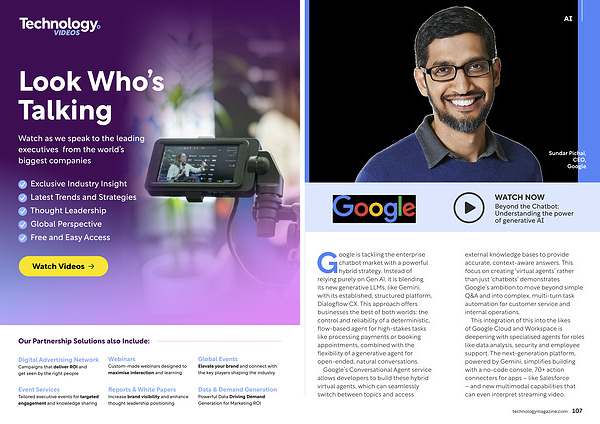Click the checkmark beside Global Perspective
Screen dimensions: 600x424
click(x=23, y=225)
